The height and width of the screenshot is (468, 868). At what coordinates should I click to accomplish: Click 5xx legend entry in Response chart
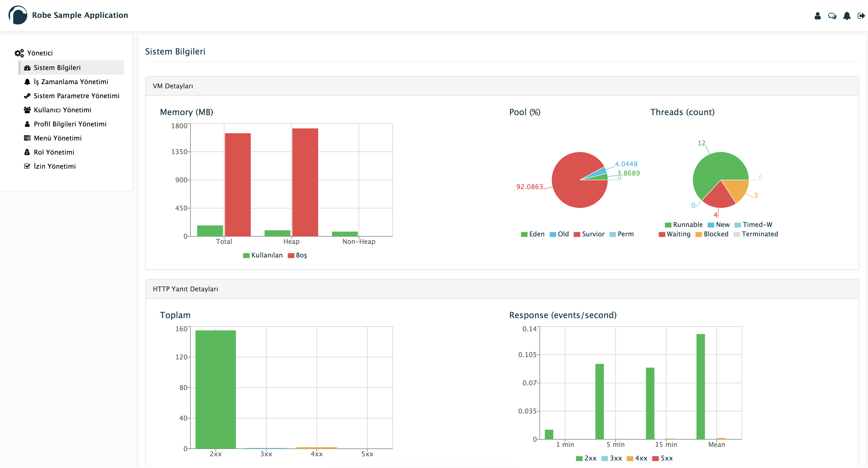click(663, 459)
